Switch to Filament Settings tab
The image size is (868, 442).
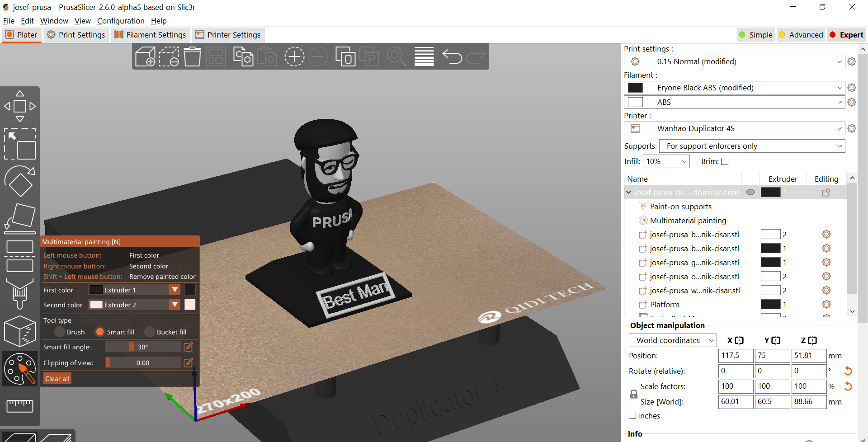(150, 35)
